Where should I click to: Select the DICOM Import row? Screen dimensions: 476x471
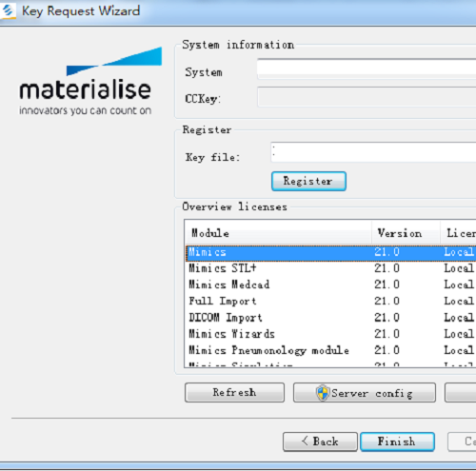pos(330,318)
